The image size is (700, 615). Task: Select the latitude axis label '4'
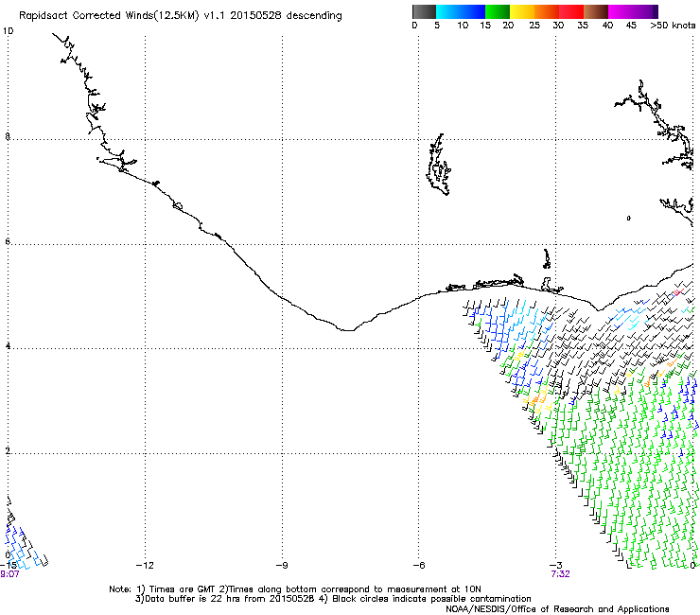(8, 346)
